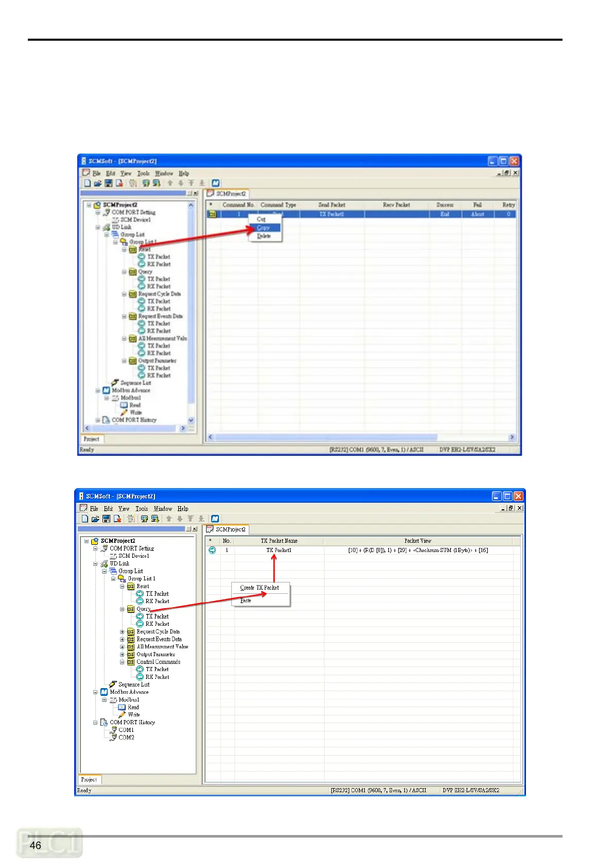The height and width of the screenshot is (868, 613).
Task: Click upload-from-device icon in lower window toolbar
Action: click(144, 519)
